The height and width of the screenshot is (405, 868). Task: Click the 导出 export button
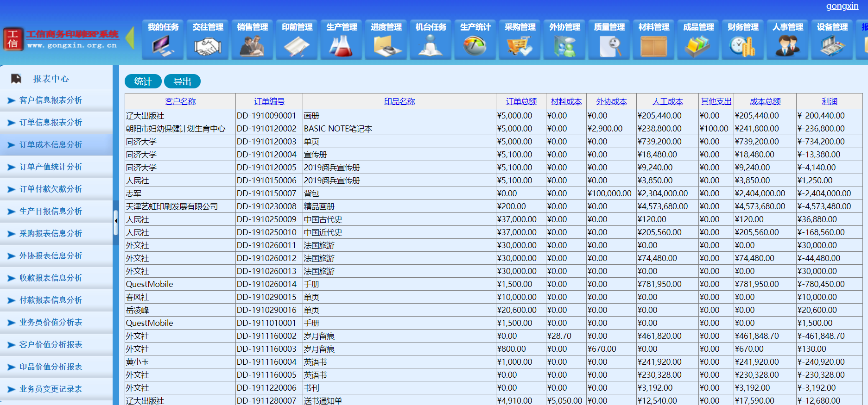pyautogui.click(x=182, y=81)
